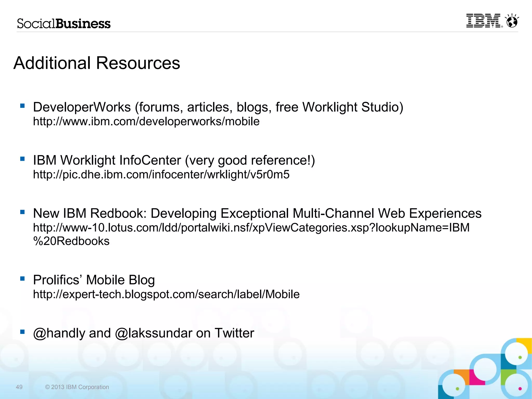Click the '%20Redbooks' URL continuation line

tap(71, 241)
